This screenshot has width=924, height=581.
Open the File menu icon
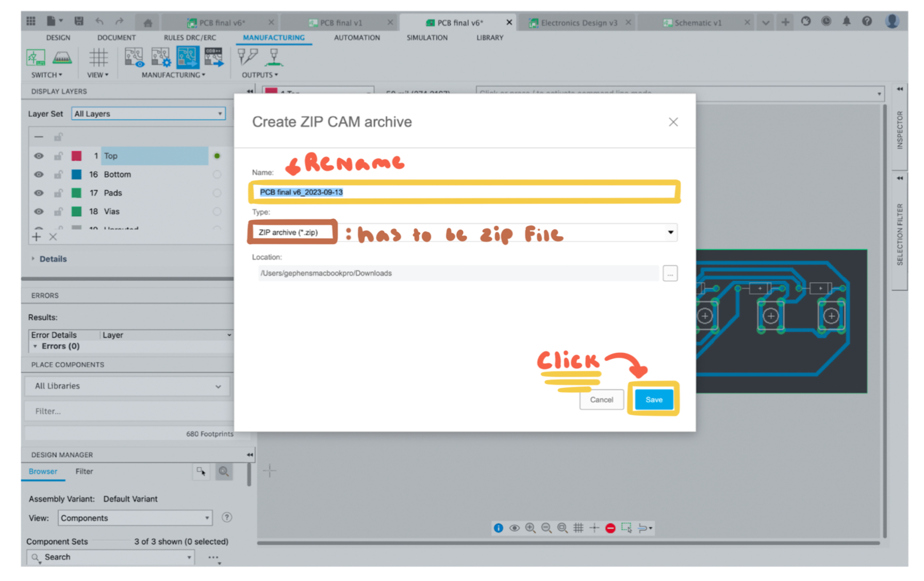(x=54, y=21)
